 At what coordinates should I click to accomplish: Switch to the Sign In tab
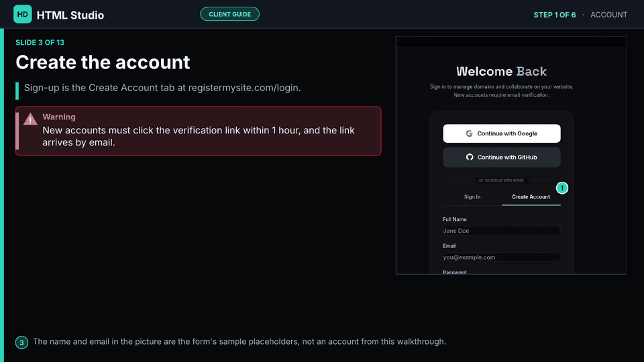(472, 197)
